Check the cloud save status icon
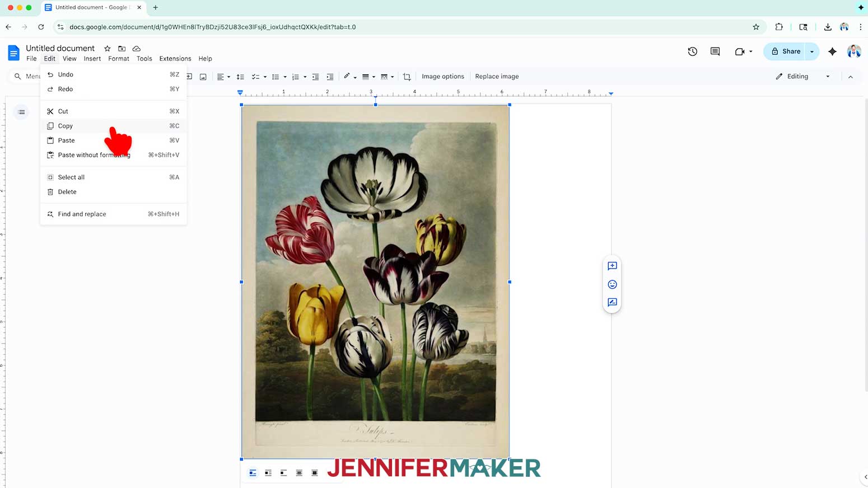Viewport: 868px width, 488px height. [x=136, y=49]
